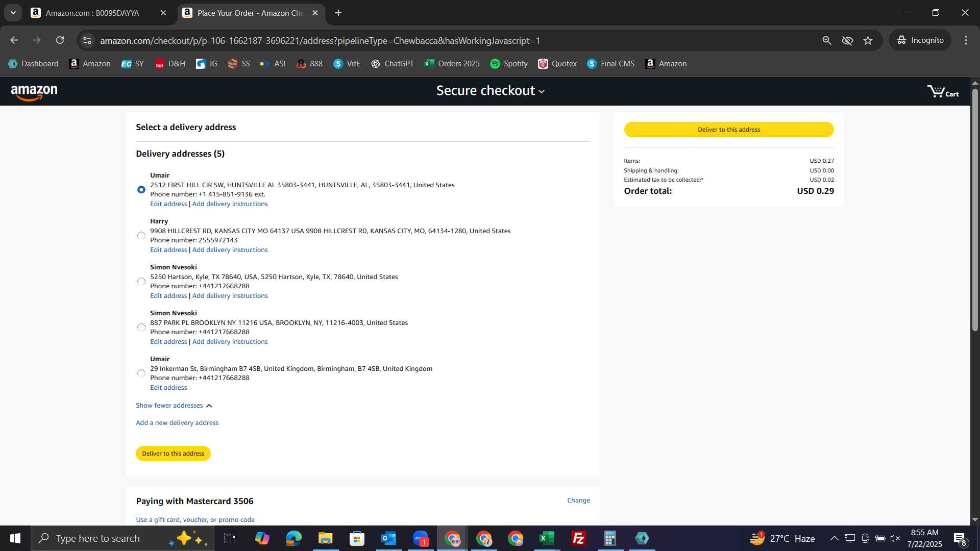Click Deliver to this address in order summary
This screenshot has width=980, height=551.
click(729, 130)
